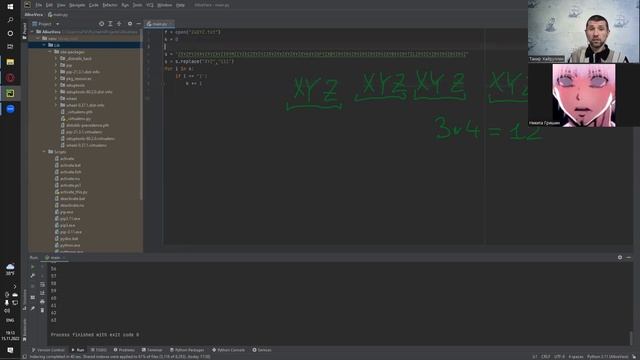Open the Terminal tool window
640x360 pixels.
point(152,350)
